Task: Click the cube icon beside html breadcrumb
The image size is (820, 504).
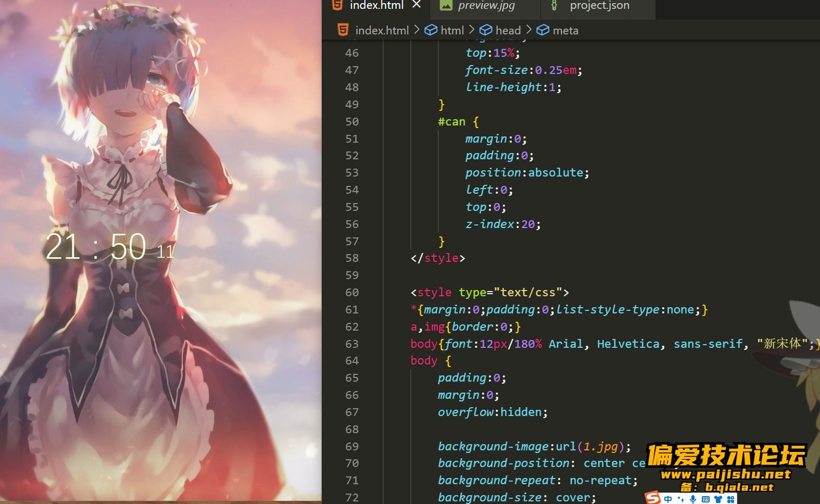Action: 431,30
